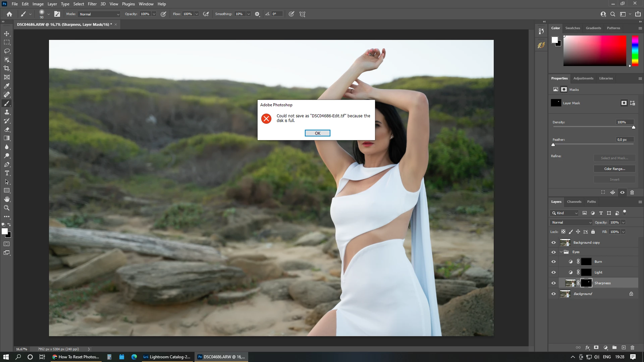Select the Gradient tool
This screenshot has width=644, height=362.
coord(7,138)
